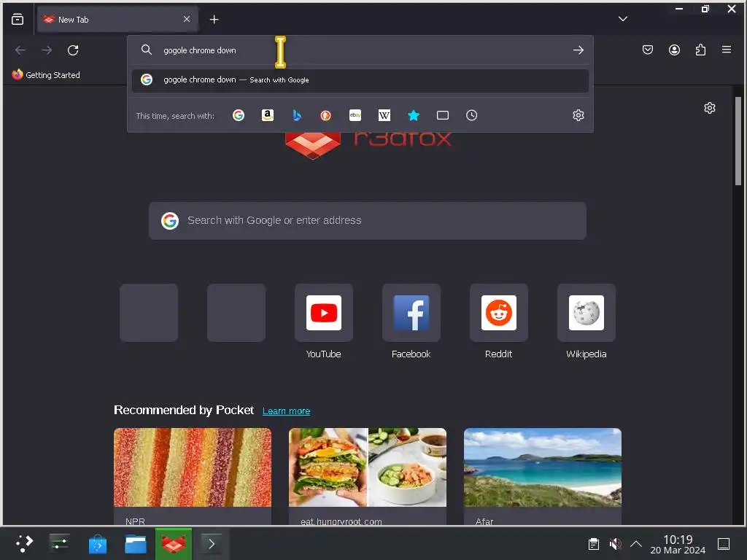The image size is (747, 560).
Task: Click Learn more link about Pocket
Action: click(286, 411)
